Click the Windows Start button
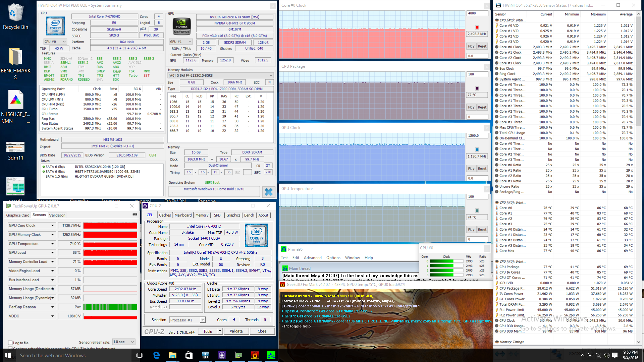 click(x=8, y=355)
